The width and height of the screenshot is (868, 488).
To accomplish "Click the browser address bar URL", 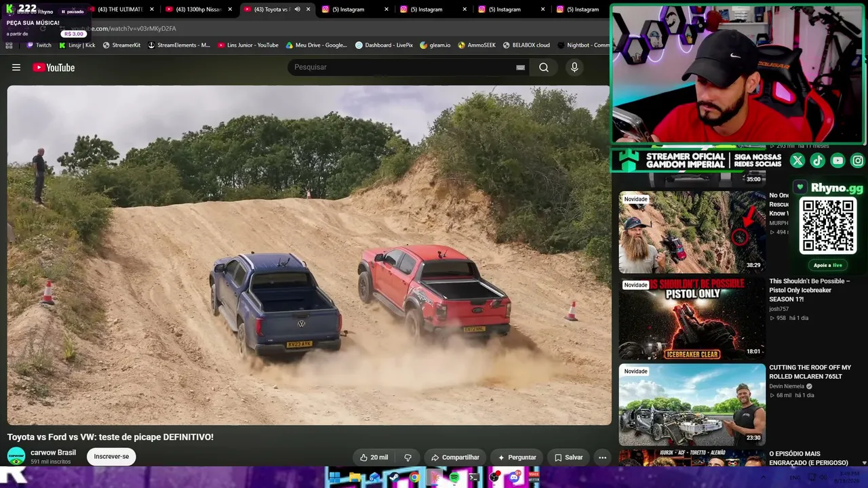I will tap(124, 28).
